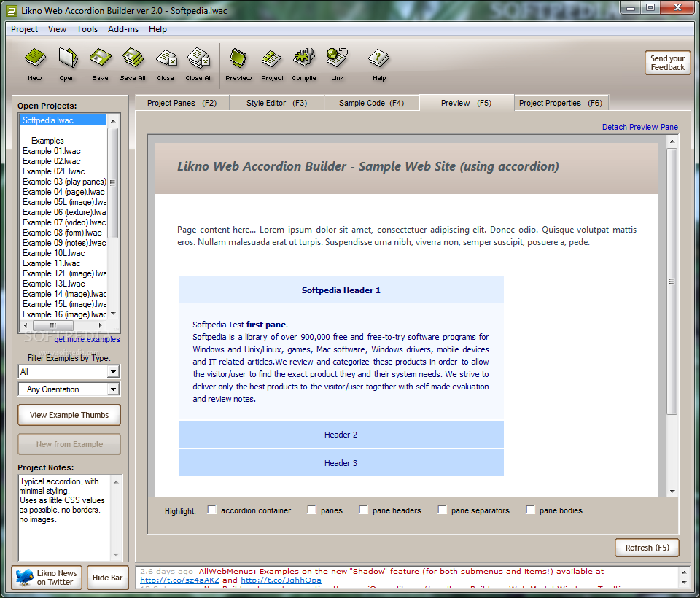Viewport: 700px width, 598px height.
Task: Click the Save toolbar icon
Action: click(100, 58)
